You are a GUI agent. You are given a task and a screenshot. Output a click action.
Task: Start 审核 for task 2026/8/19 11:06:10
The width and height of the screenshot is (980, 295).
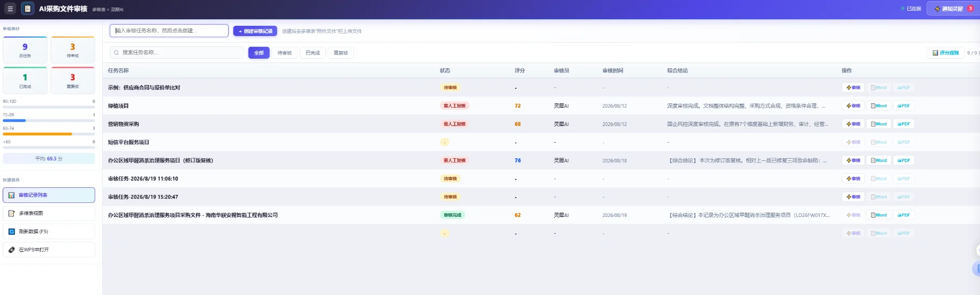coord(853,179)
